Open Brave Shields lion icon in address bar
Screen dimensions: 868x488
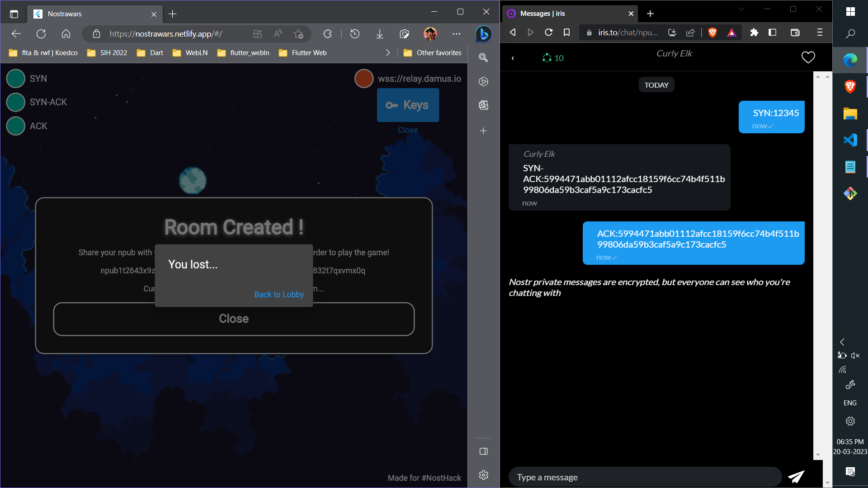(712, 33)
